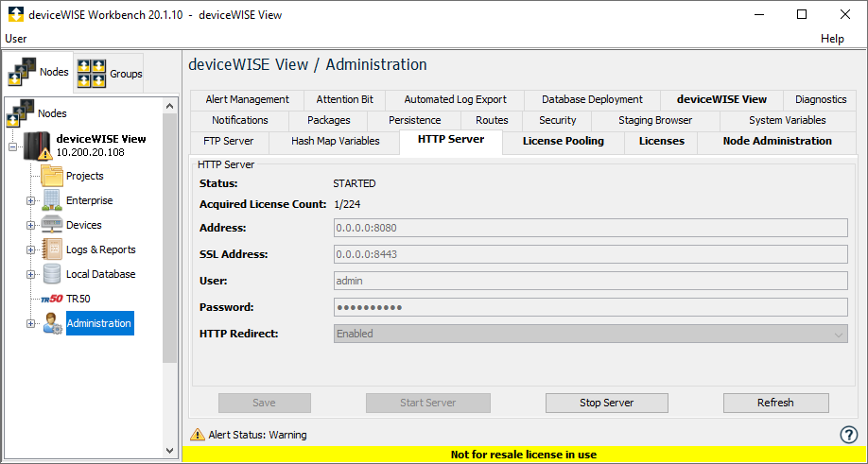
Task: Click the 1/224 license count value
Action: click(347, 205)
